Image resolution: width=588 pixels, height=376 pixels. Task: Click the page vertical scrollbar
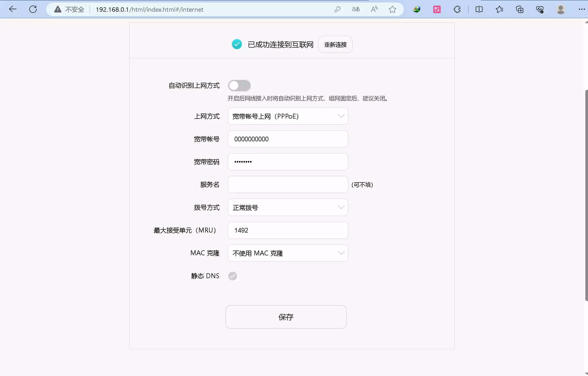point(586,195)
